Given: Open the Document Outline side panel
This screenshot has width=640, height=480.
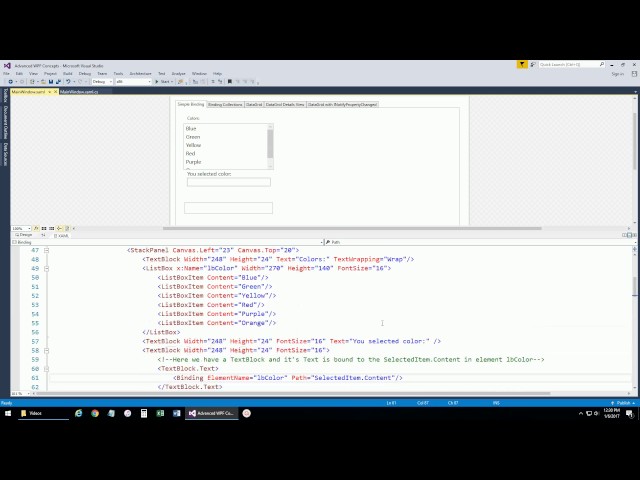Looking at the screenshot, I should click(x=5, y=122).
